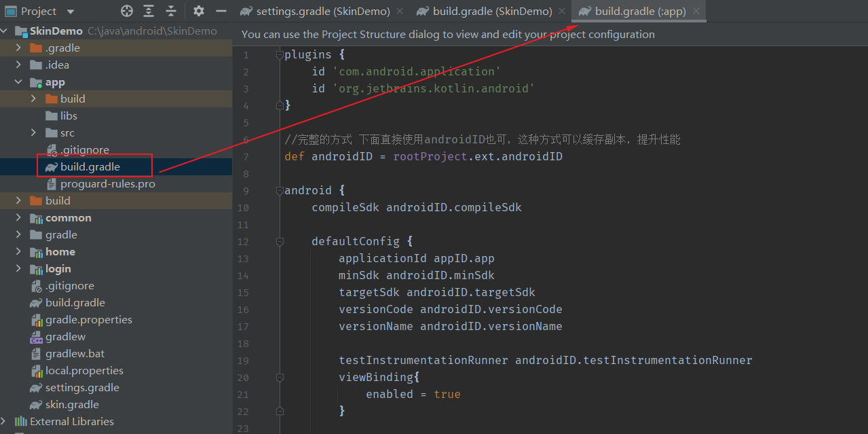The height and width of the screenshot is (434, 868).
Task: Expand the .gradle folder
Action: pyautogui.click(x=18, y=48)
